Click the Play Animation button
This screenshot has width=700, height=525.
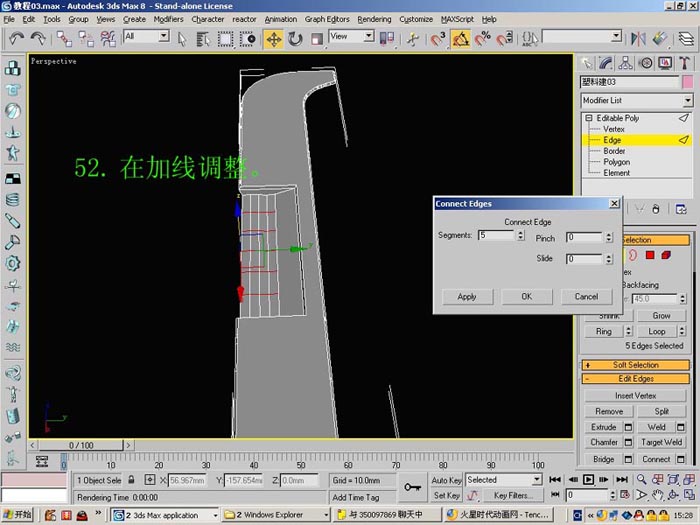[588, 479]
